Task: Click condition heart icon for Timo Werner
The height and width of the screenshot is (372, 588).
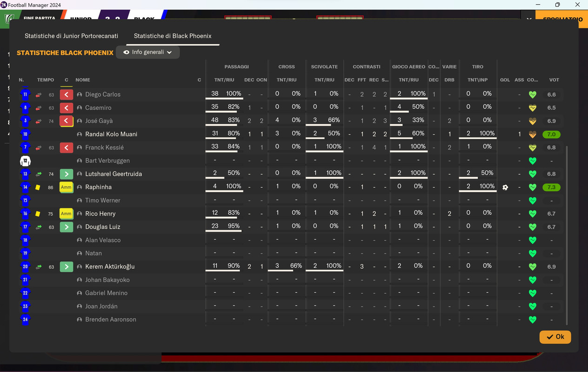Action: point(533,200)
